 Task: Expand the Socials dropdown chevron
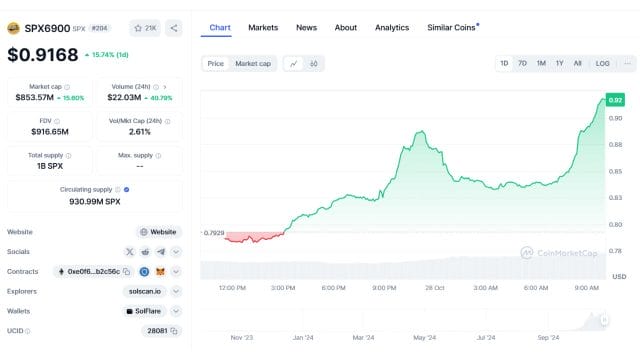point(176,252)
